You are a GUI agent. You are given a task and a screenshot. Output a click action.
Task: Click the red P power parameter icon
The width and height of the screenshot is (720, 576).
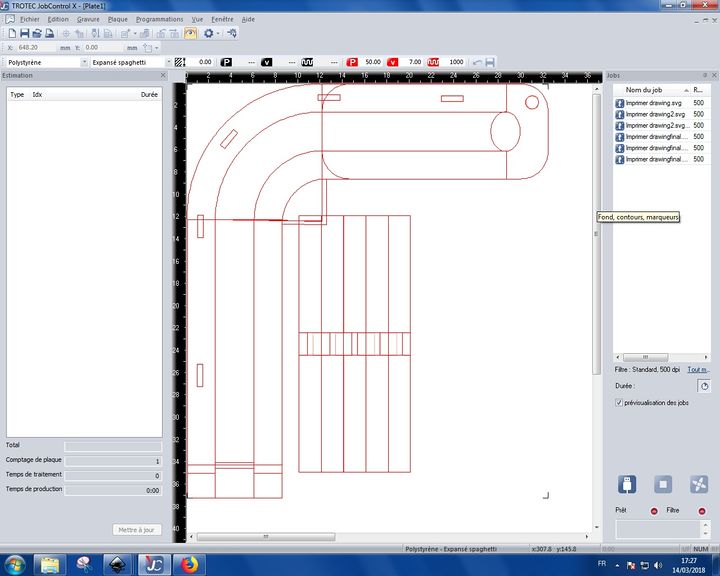pos(352,62)
